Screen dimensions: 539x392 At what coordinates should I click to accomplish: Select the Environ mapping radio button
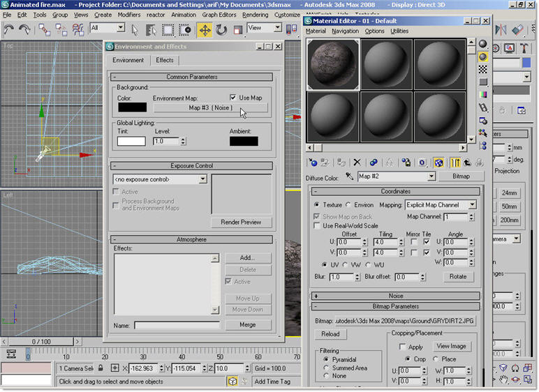click(x=349, y=205)
